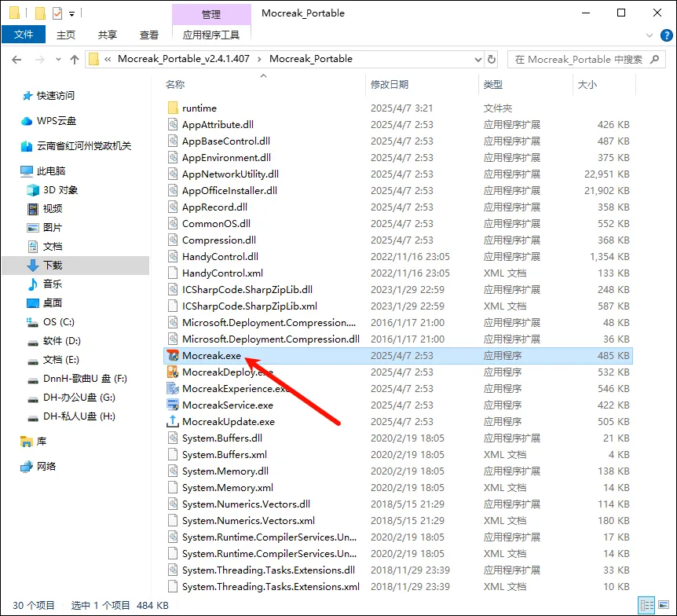Open 云南省红河州党政机关 in sidebar
The image size is (677, 616).
coord(76,146)
